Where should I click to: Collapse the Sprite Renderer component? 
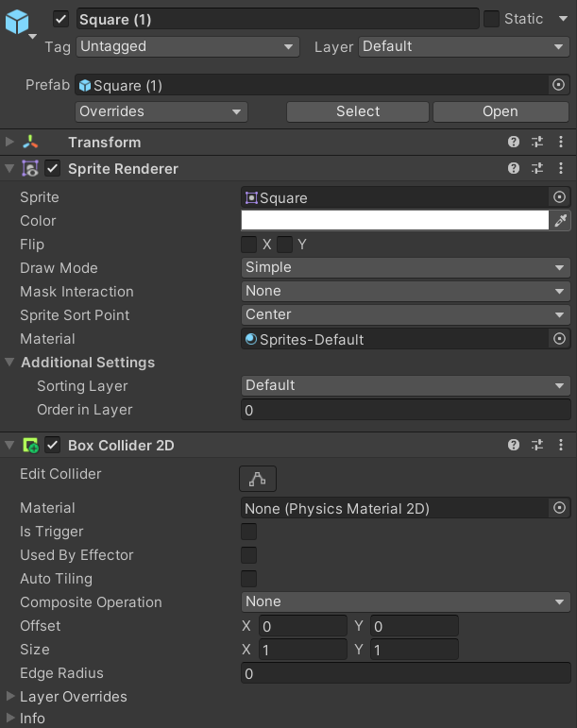[x=9, y=168]
